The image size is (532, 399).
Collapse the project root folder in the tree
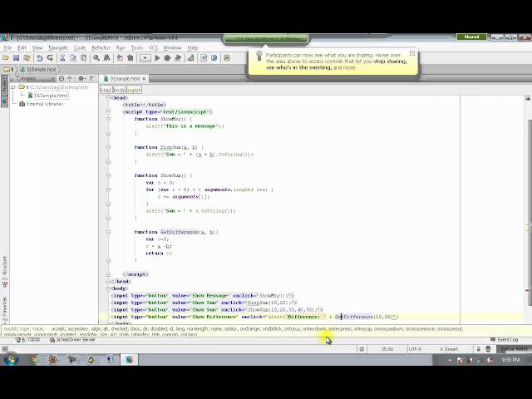tap(13, 87)
